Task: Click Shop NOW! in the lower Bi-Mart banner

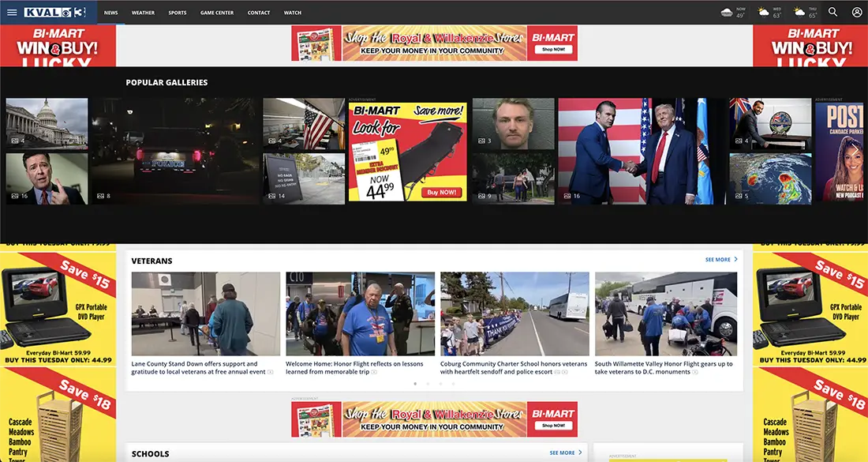Action: pos(554,426)
